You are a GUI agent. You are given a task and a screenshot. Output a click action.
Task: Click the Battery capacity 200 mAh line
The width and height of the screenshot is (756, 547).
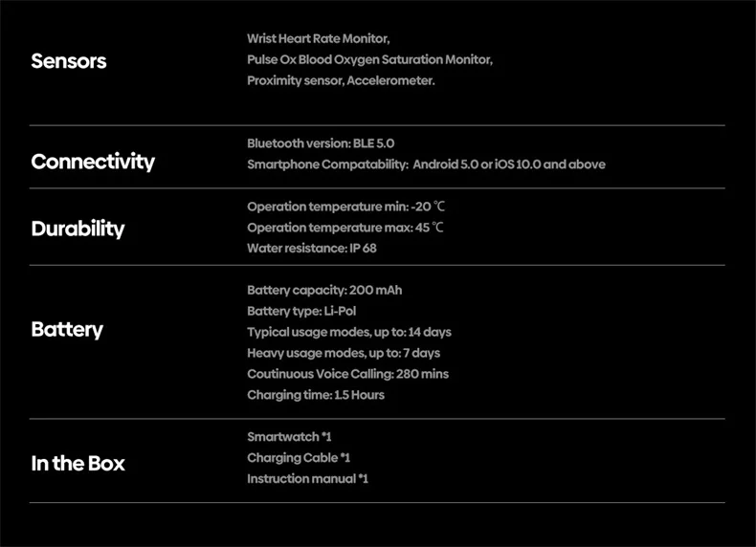(324, 290)
